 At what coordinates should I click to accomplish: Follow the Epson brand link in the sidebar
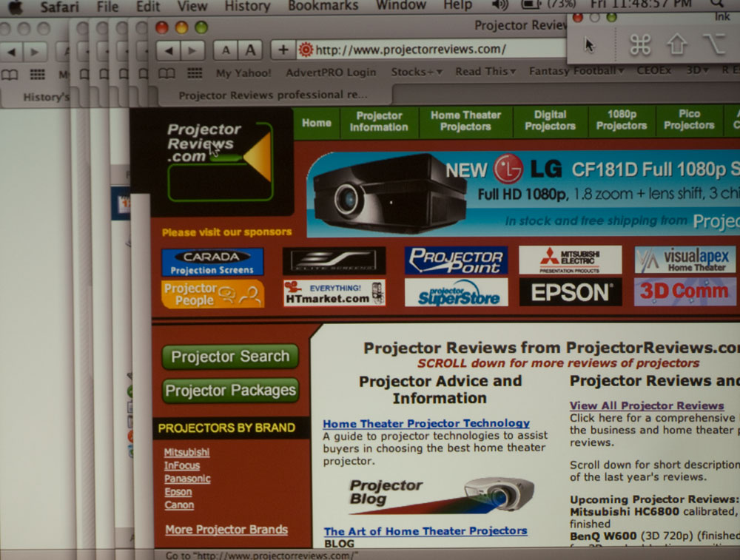(178, 492)
